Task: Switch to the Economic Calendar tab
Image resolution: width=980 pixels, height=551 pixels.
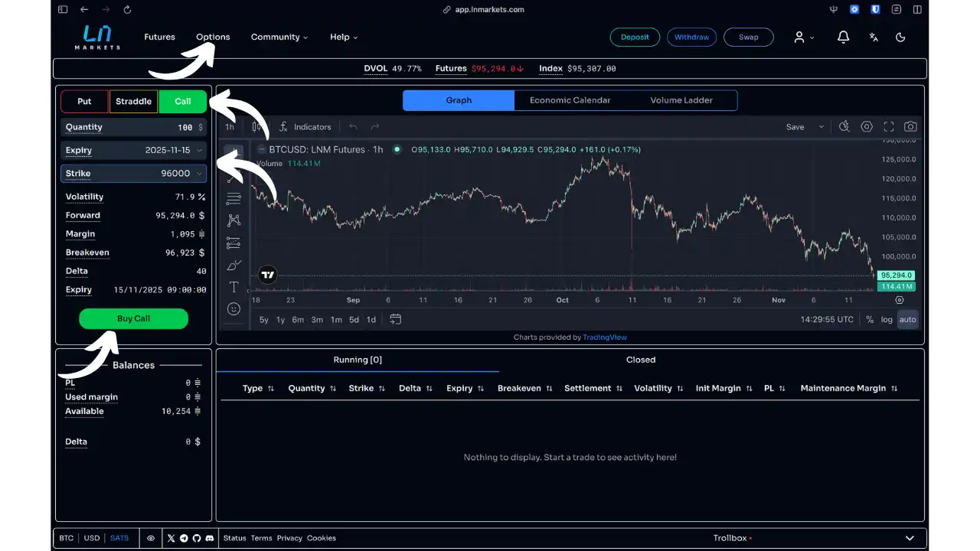Action: [x=570, y=100]
